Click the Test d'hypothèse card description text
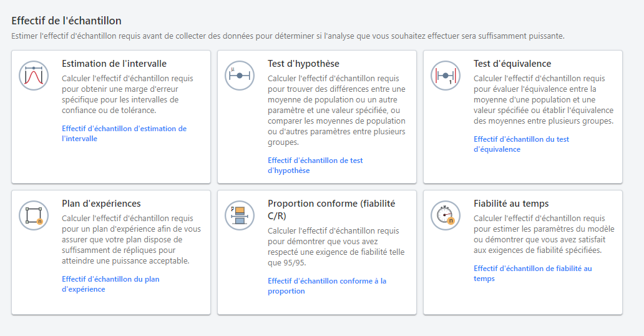The height and width of the screenshot is (336, 644). click(x=336, y=111)
